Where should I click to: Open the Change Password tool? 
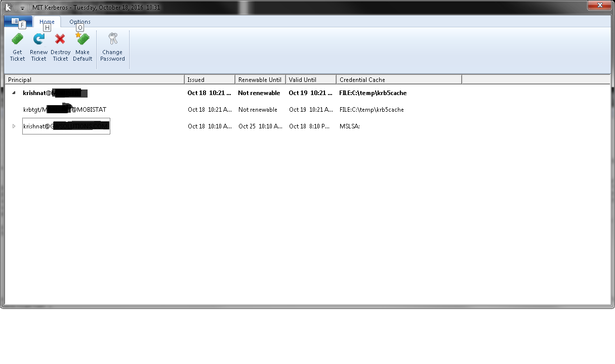[x=112, y=45]
